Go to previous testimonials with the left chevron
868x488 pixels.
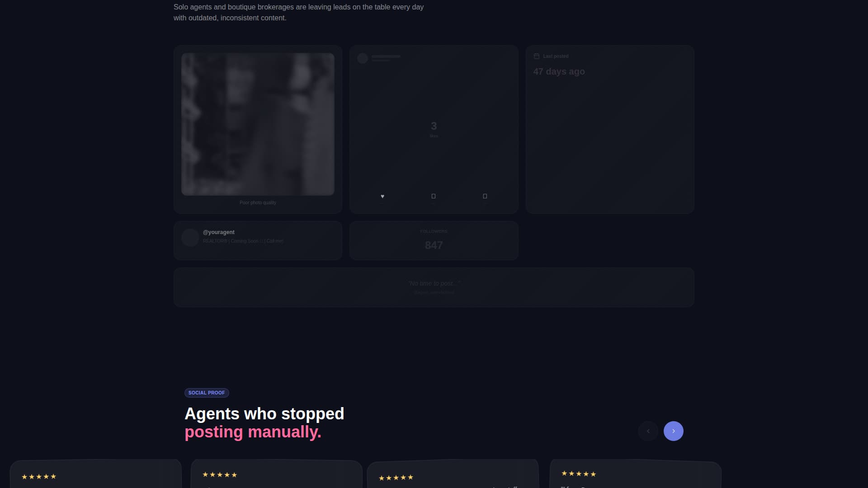click(x=648, y=431)
